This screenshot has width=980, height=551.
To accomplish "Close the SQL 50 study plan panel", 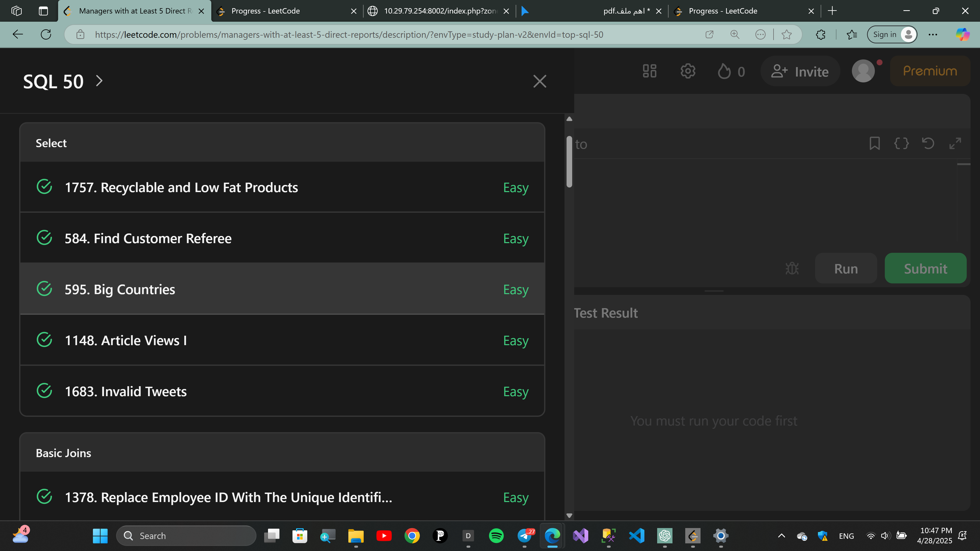I will click(x=540, y=81).
